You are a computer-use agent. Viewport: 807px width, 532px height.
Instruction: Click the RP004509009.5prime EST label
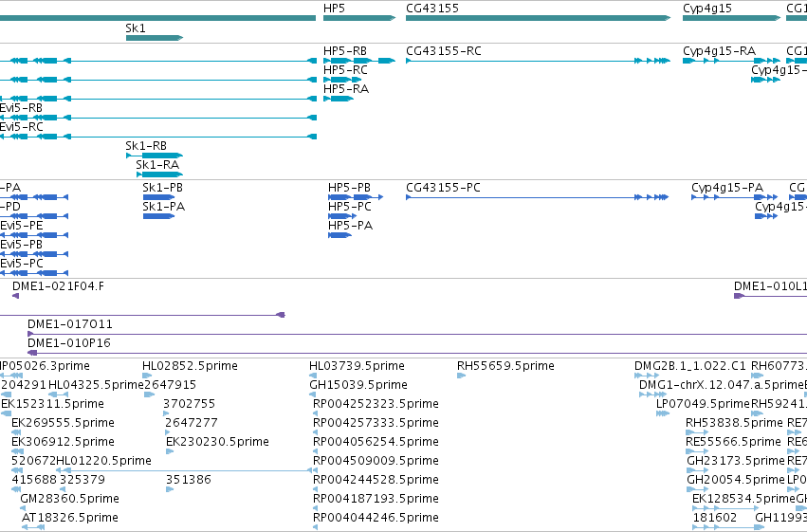tap(376, 462)
